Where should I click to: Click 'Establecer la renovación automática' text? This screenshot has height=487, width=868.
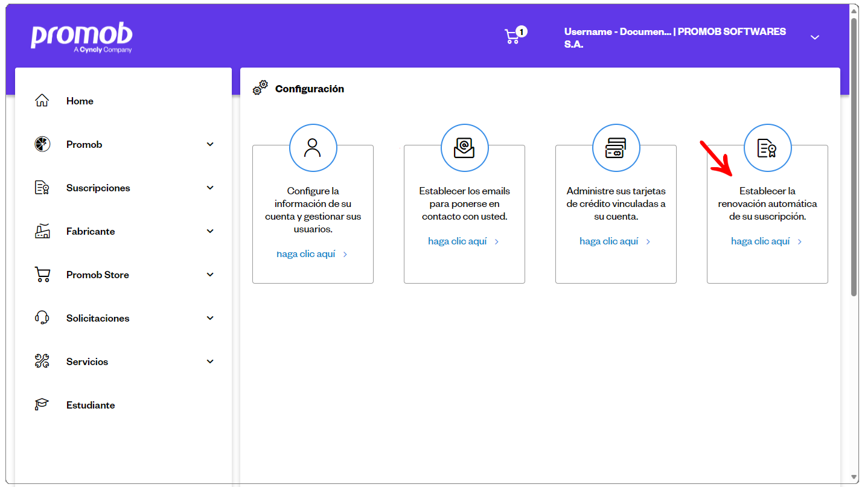[x=767, y=203]
